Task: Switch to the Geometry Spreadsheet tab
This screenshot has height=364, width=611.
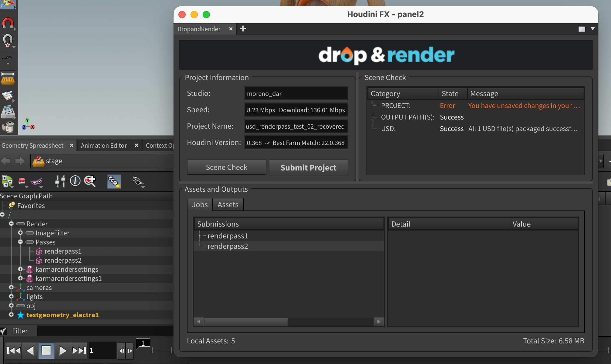Action: point(32,146)
